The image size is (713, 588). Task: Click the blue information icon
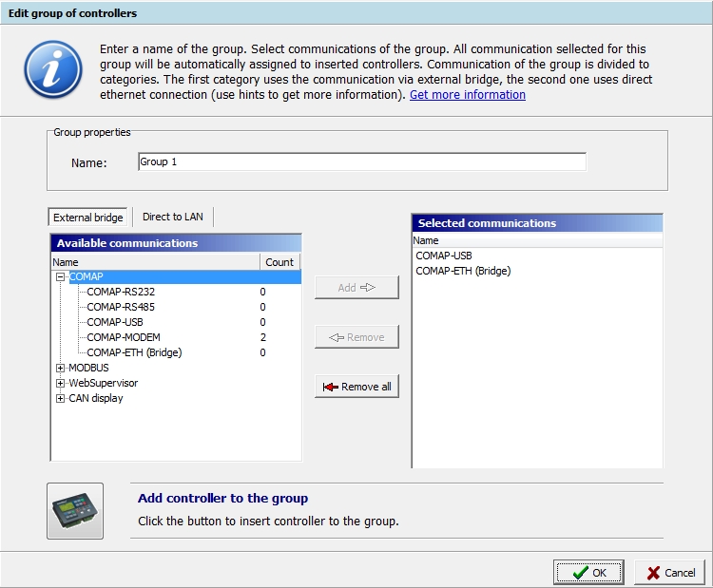[52, 70]
